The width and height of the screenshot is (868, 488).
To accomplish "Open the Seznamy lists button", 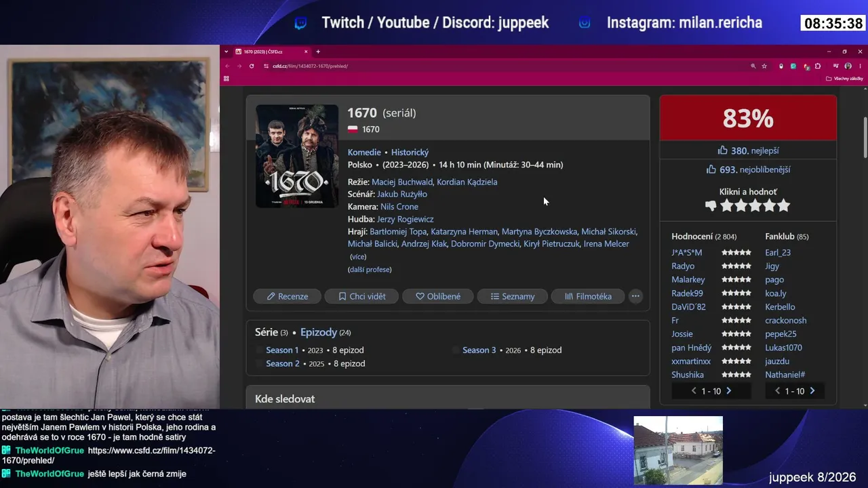I will pos(513,296).
